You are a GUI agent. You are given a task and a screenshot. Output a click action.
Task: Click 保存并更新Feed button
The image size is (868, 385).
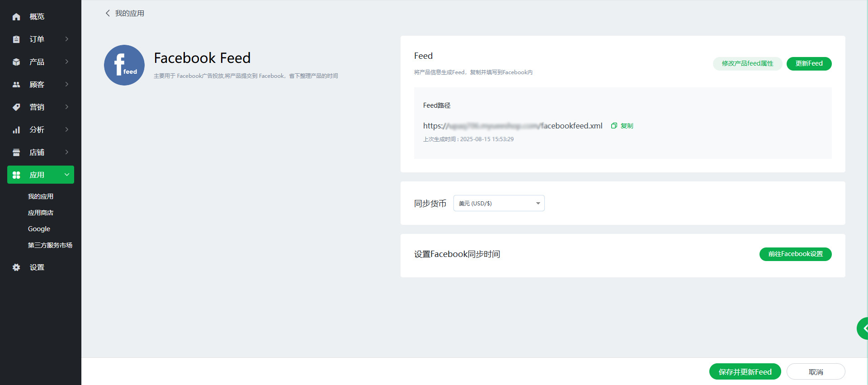(x=745, y=372)
